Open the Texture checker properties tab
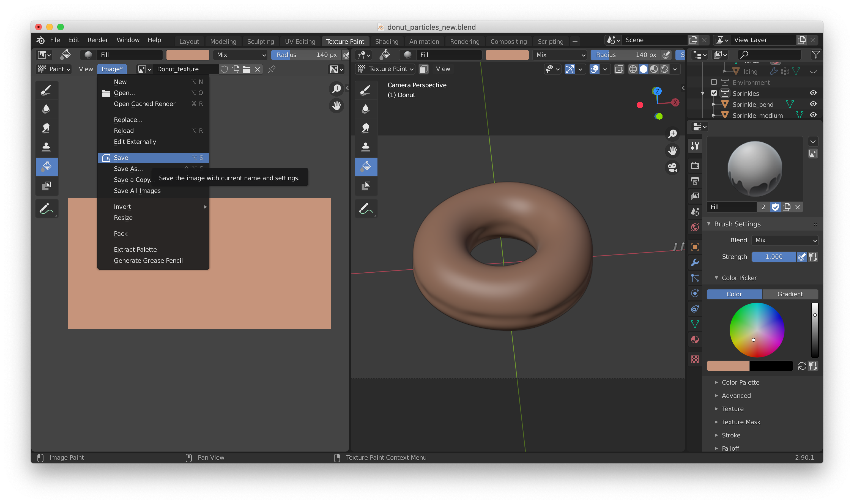The width and height of the screenshot is (854, 504). [x=695, y=359]
